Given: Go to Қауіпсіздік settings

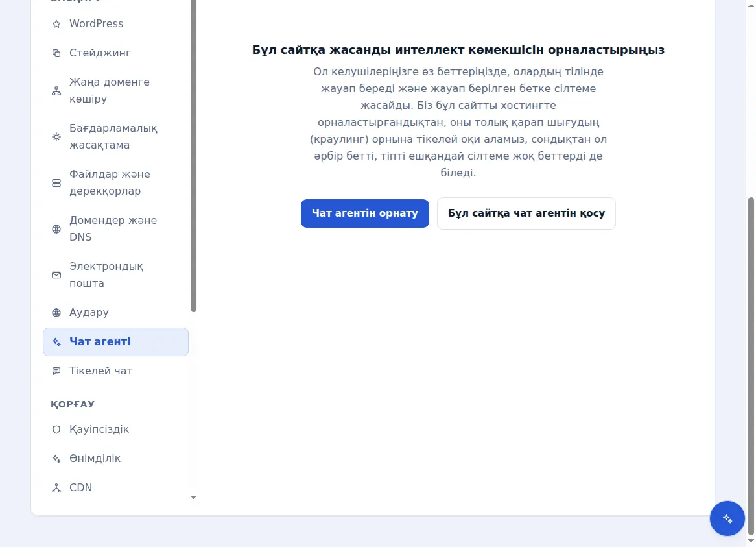Looking at the screenshot, I should 115,430.
